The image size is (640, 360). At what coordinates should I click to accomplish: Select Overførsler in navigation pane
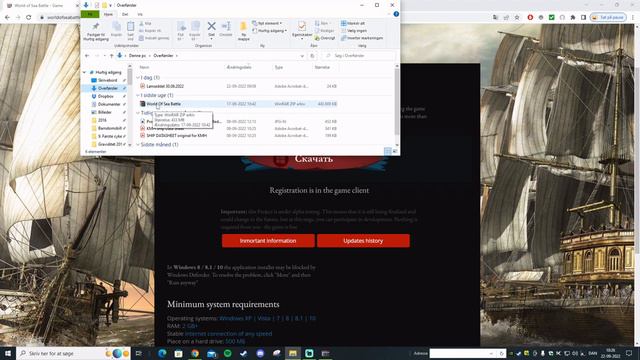[x=108, y=88]
